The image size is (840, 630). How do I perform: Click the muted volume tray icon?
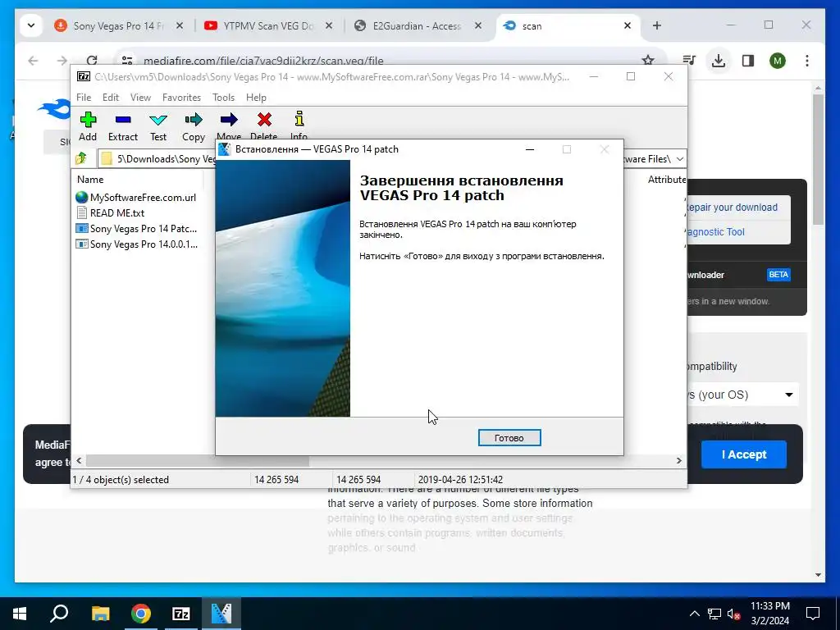coord(733,614)
